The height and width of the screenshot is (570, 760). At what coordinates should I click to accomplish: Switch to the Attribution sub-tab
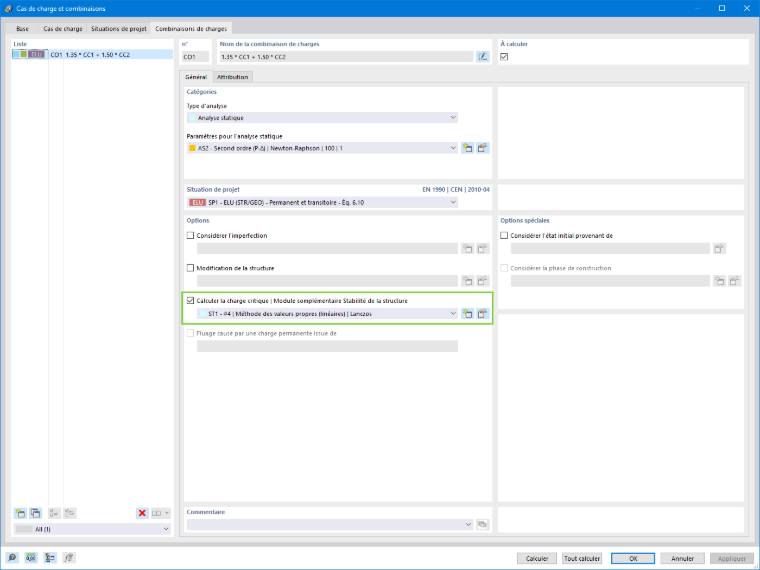[x=233, y=77]
